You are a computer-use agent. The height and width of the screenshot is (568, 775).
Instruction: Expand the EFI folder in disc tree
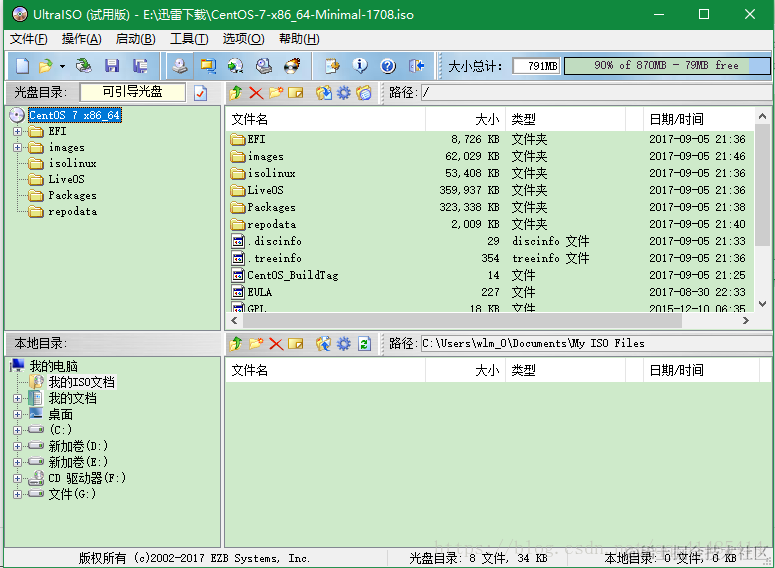(x=17, y=131)
